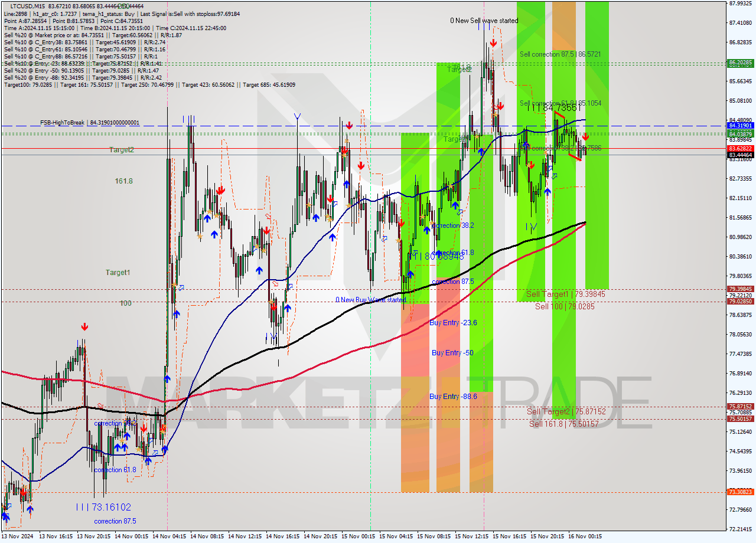The image size is (756, 543).
Task: Click the 'Sell correction 87.5 | 86.5721' label
Action: [560, 54]
